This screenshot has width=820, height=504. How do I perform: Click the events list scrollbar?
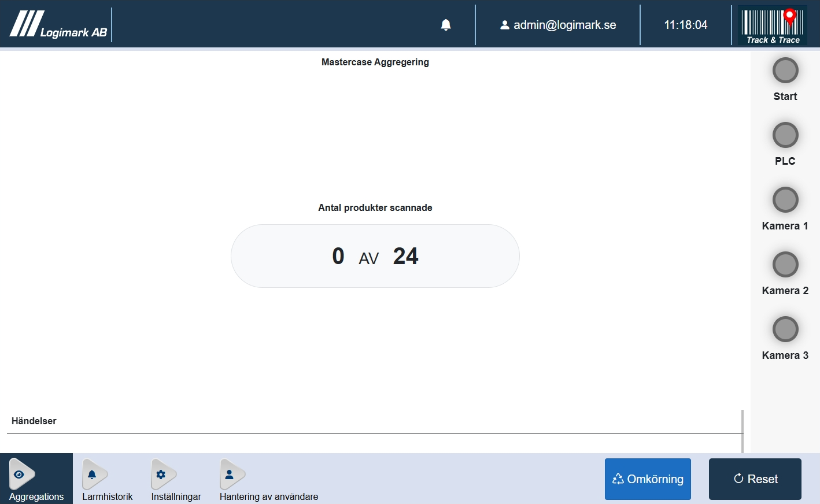coord(742,431)
